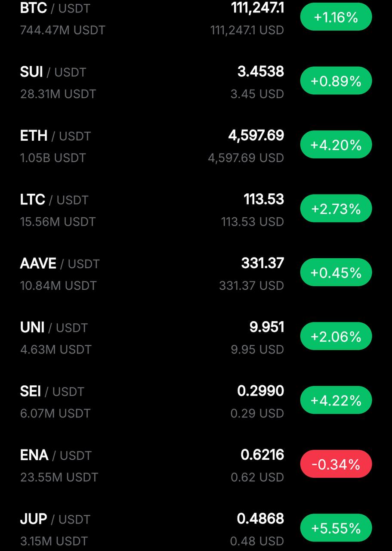Tap the BTC last price 111,247.1
The height and width of the screenshot is (551, 392).
click(257, 8)
